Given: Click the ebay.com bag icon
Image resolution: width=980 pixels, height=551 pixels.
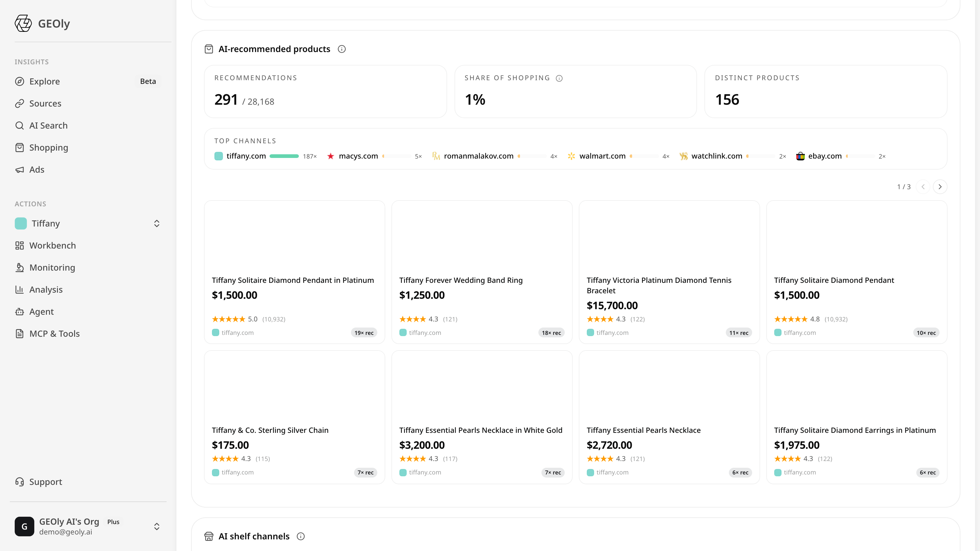Looking at the screenshot, I should (x=800, y=156).
